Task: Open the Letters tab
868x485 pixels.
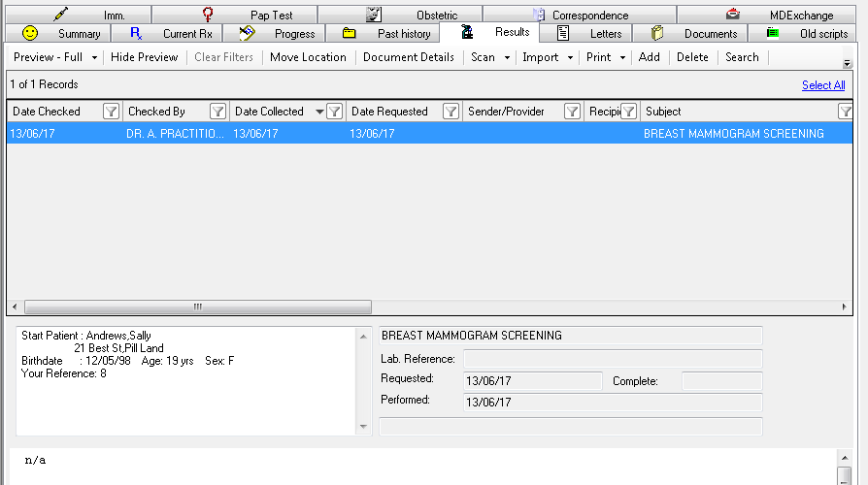Action: 585,33
